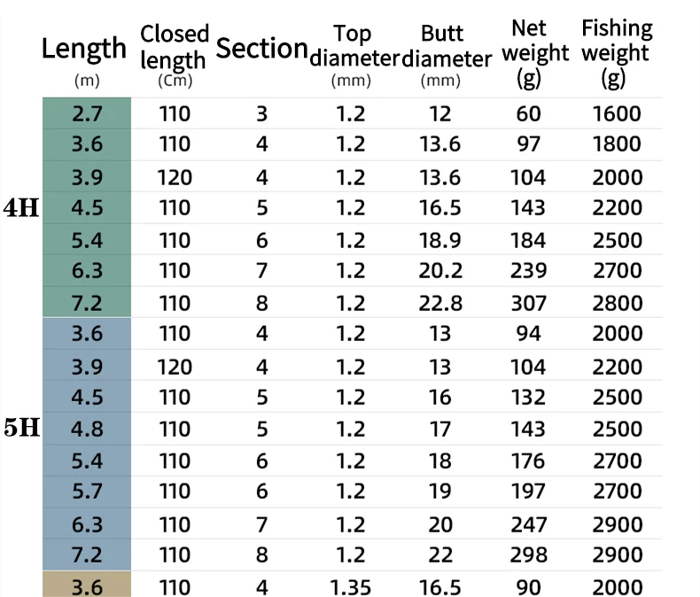Click the Top diameter header
Screen dimensions: 700x597
click(352, 47)
